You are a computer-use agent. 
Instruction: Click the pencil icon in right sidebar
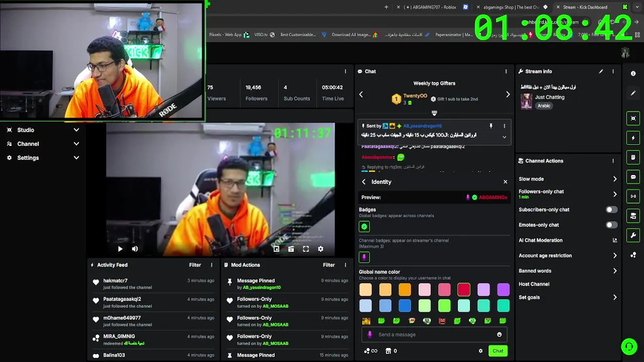[633, 93]
